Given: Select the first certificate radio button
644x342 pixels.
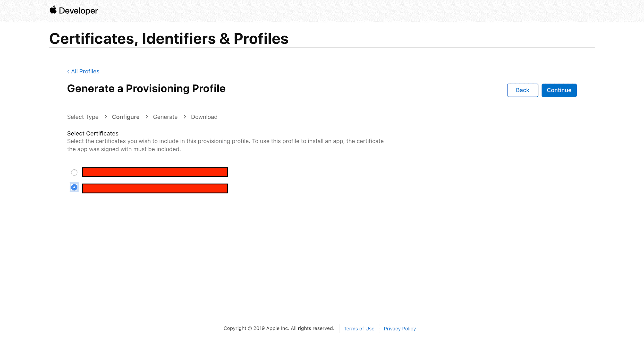Looking at the screenshot, I should (x=74, y=172).
